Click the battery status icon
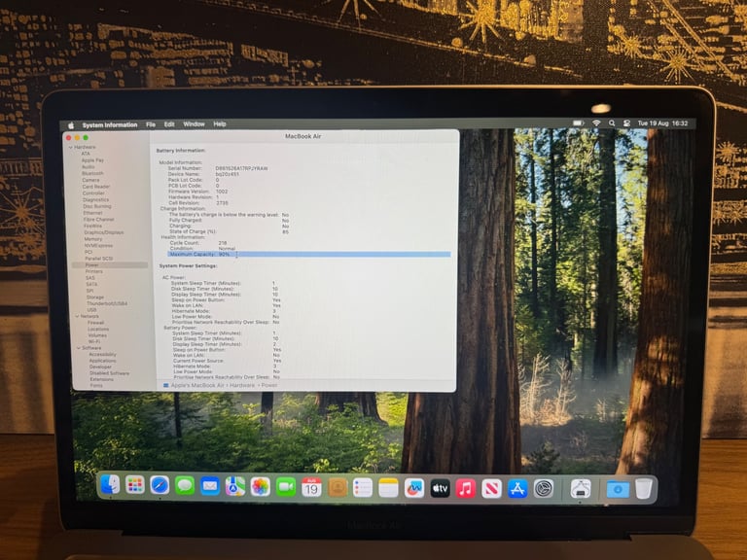The height and width of the screenshot is (560, 747). (x=578, y=122)
